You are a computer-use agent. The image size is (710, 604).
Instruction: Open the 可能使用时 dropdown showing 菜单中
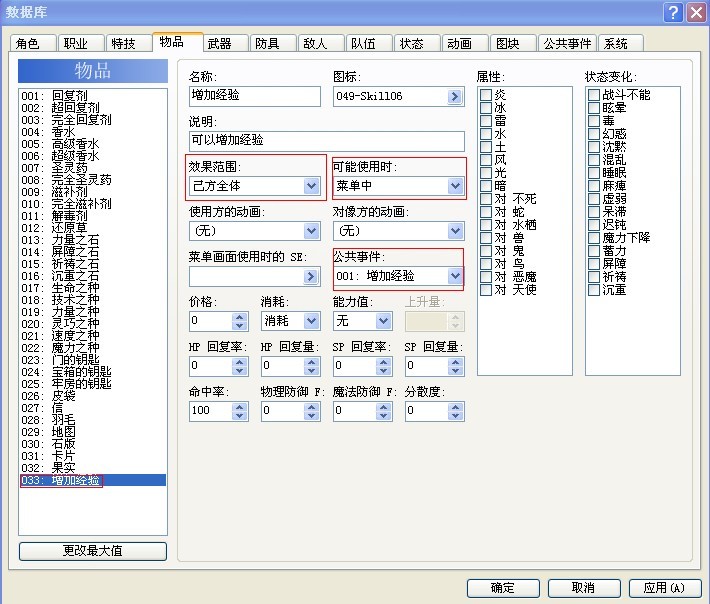pyautogui.click(x=399, y=186)
